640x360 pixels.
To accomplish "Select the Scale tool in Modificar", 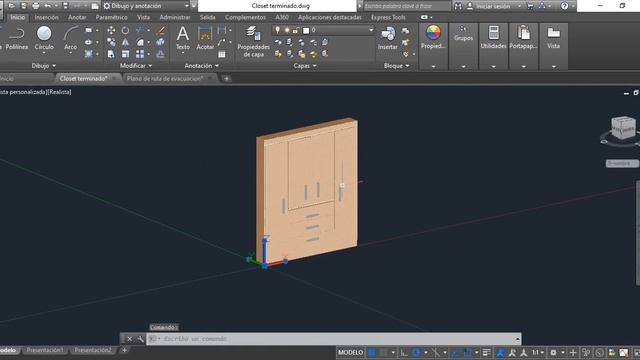I will (x=125, y=54).
